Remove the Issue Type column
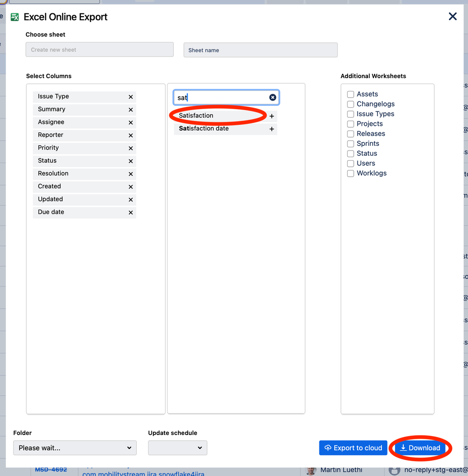 click(131, 97)
